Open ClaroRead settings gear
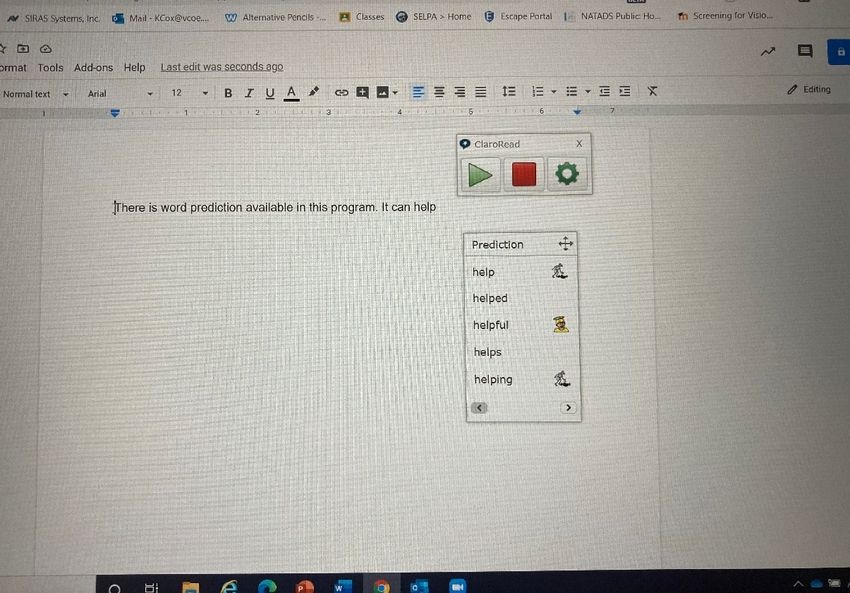Screen dimensions: 850x593 (x=567, y=173)
